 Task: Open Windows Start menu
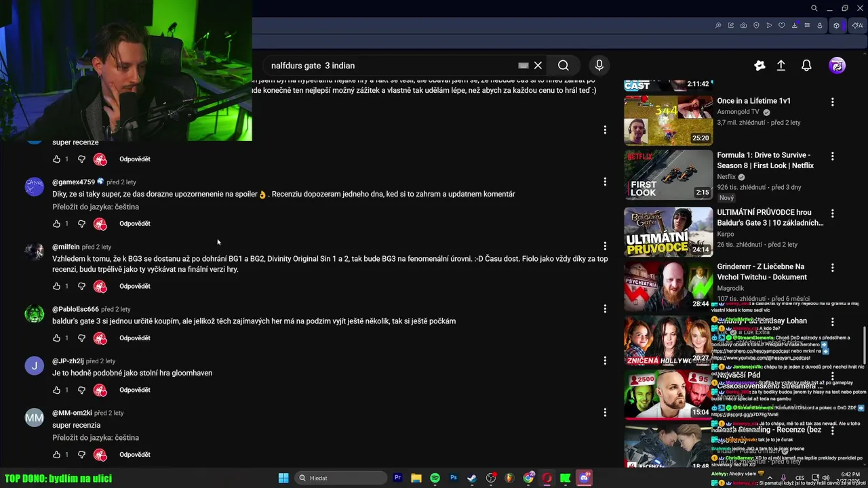(283, 478)
